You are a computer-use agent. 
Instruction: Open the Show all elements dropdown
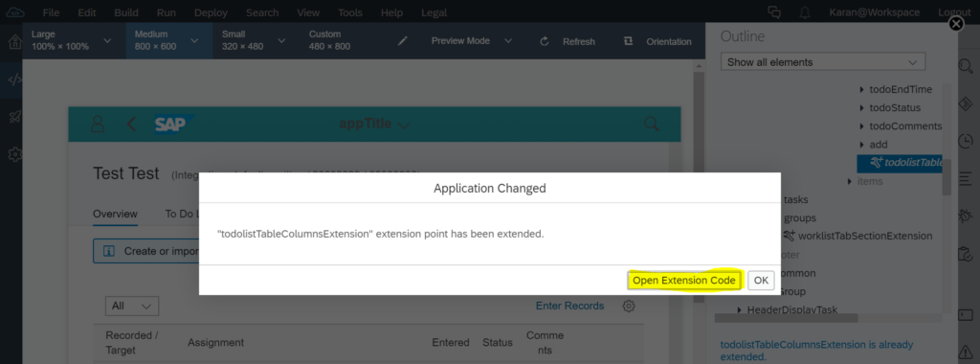tap(822, 62)
